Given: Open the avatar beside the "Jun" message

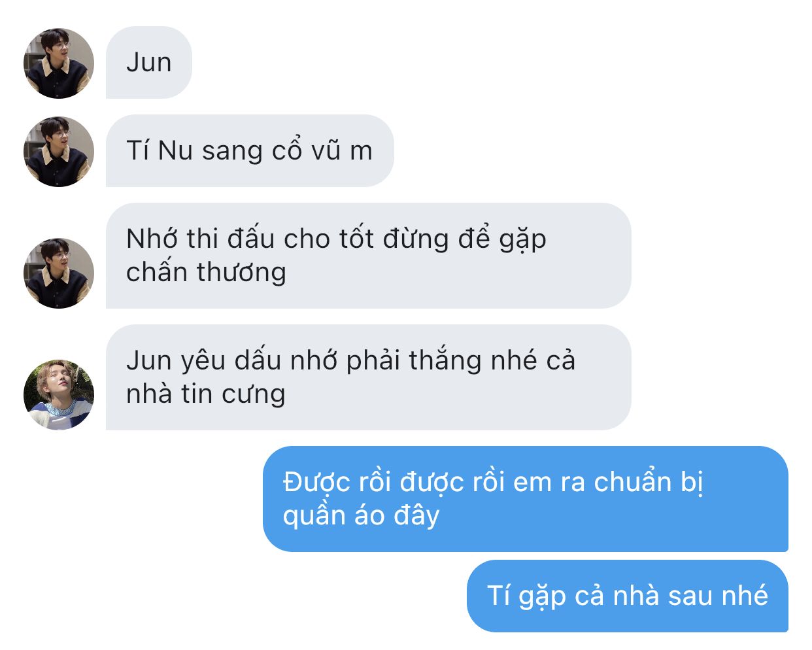Looking at the screenshot, I should [59, 63].
